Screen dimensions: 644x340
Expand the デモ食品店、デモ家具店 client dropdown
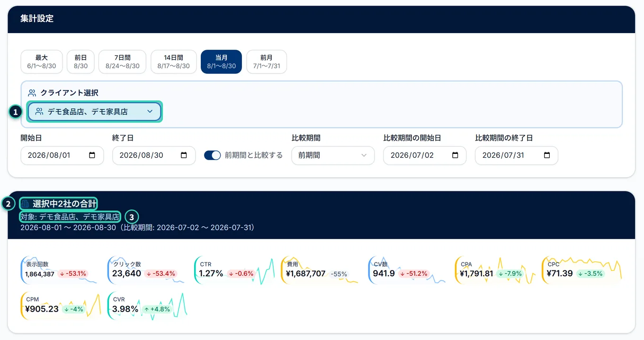pyautogui.click(x=95, y=112)
